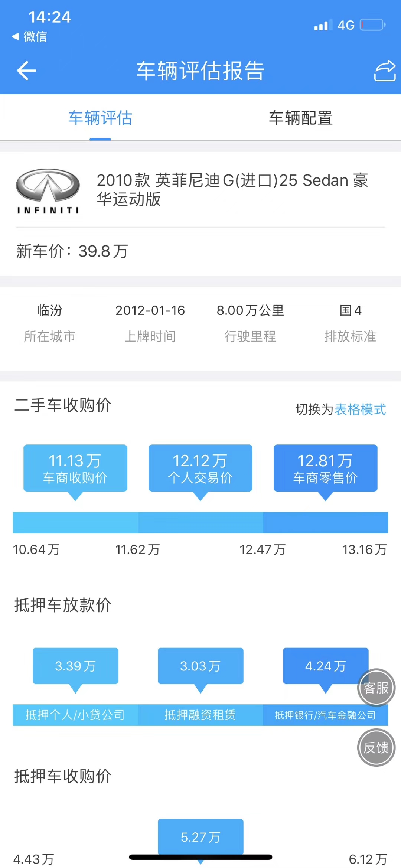401x868 pixels.
Task: Tap the 14:24 clock in status bar
Action: [x=50, y=17]
